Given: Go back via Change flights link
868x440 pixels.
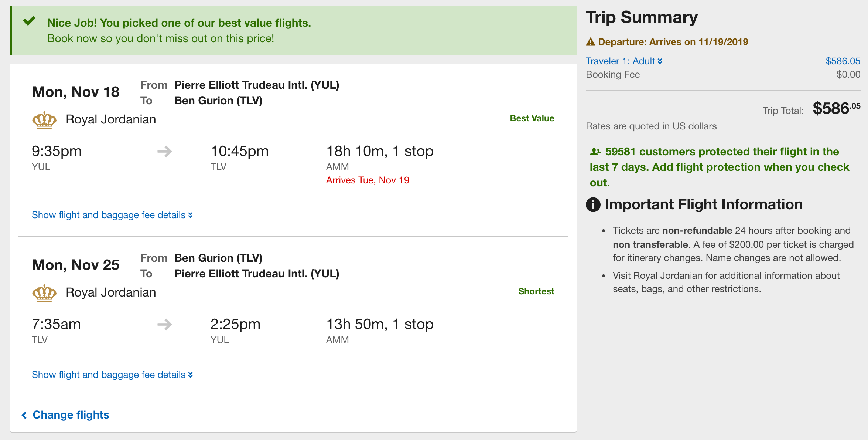Looking at the screenshot, I should pyautogui.click(x=65, y=415).
